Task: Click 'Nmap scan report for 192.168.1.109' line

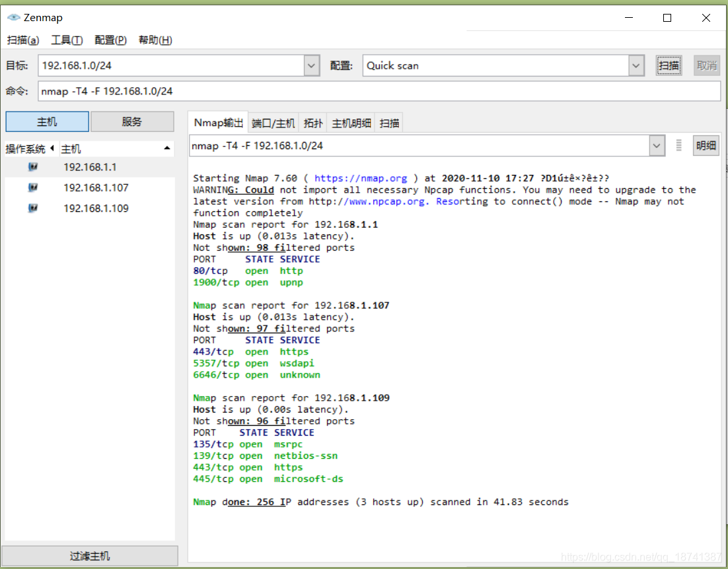Action: coord(291,398)
